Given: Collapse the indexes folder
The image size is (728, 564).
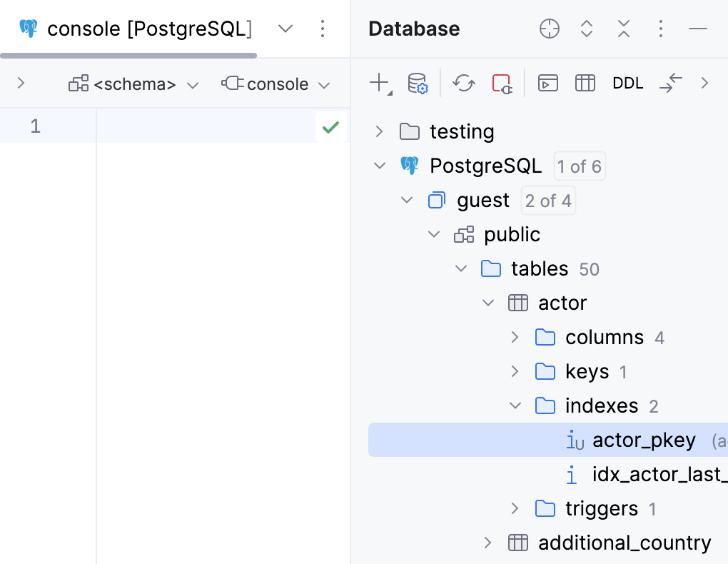Looking at the screenshot, I should [515, 406].
